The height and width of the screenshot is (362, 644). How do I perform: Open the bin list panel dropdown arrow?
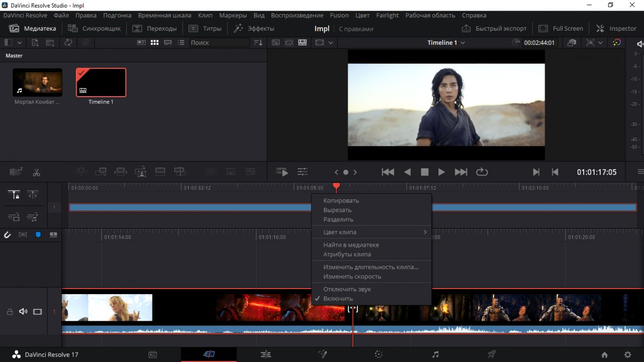20,43
